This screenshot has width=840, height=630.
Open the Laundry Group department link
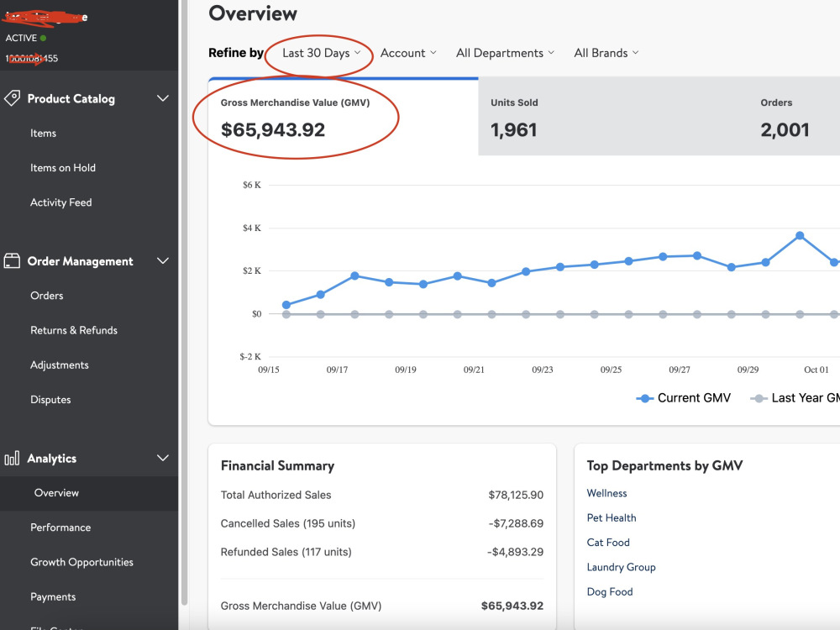621,567
